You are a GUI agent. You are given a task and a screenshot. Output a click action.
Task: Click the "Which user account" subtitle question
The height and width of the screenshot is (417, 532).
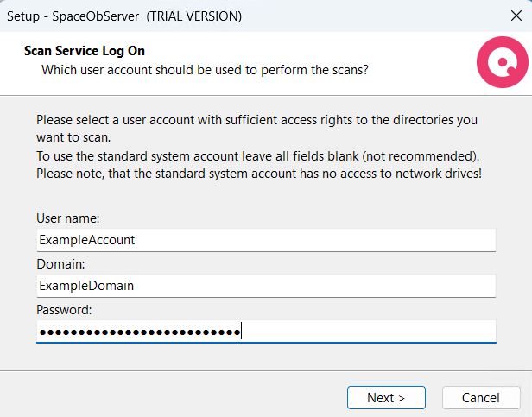coord(206,69)
